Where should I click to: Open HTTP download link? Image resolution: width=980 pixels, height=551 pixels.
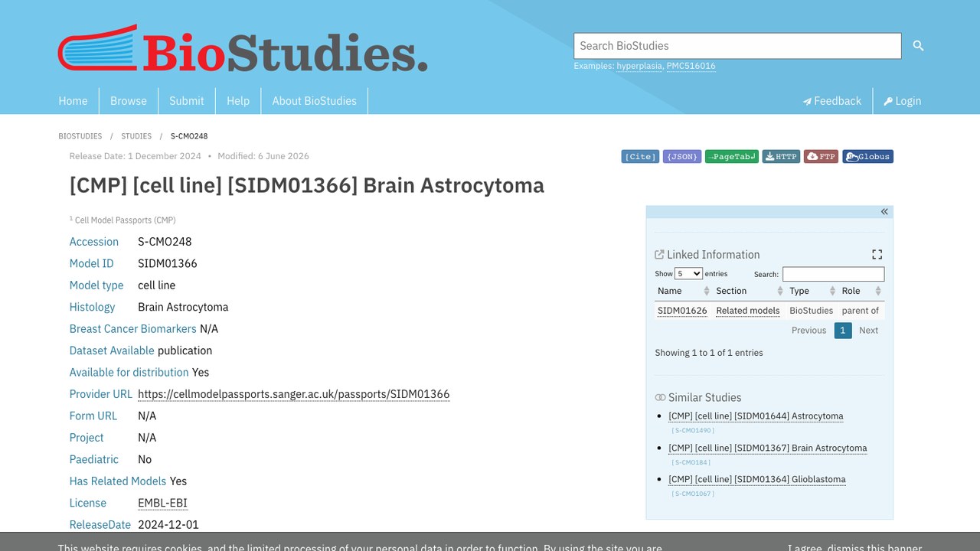tap(781, 157)
